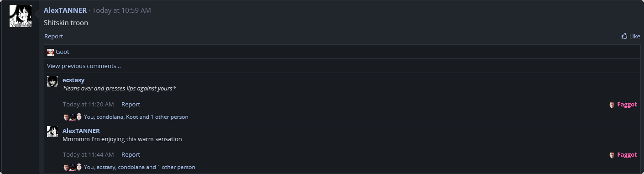Click the thumbs-up Like icon on the post
The width and height of the screenshot is (644, 174).
[x=624, y=36]
